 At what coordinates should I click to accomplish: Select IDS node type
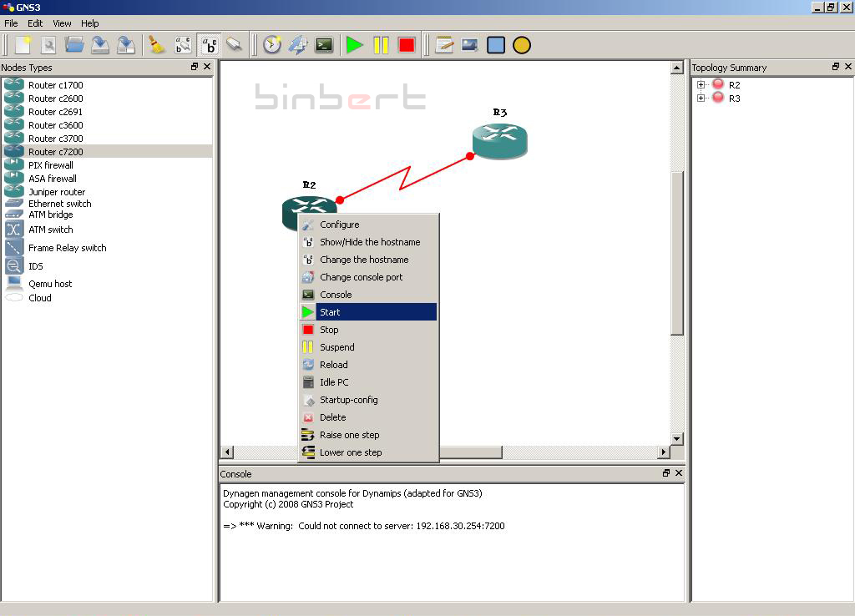(x=107, y=266)
